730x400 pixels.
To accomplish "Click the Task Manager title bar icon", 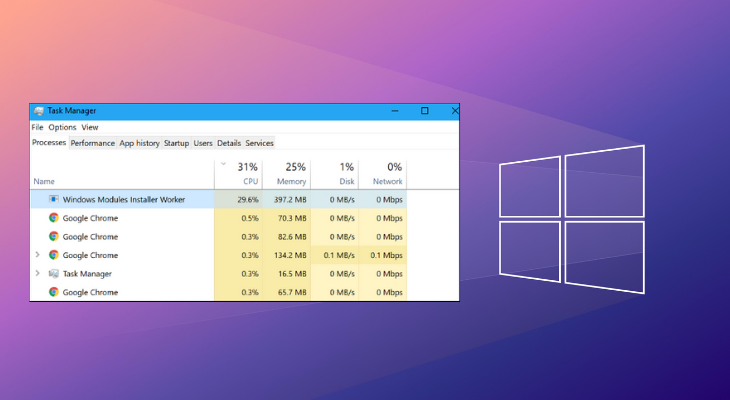I will click(39, 111).
